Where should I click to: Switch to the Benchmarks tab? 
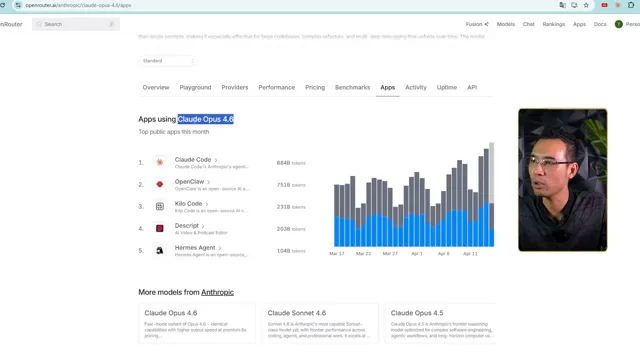point(353,87)
